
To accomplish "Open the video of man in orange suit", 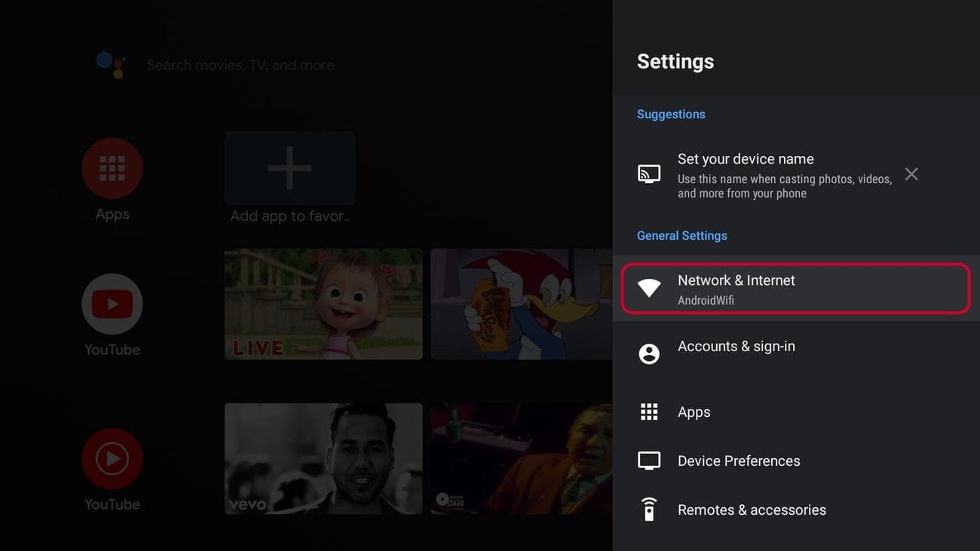I will 521,458.
